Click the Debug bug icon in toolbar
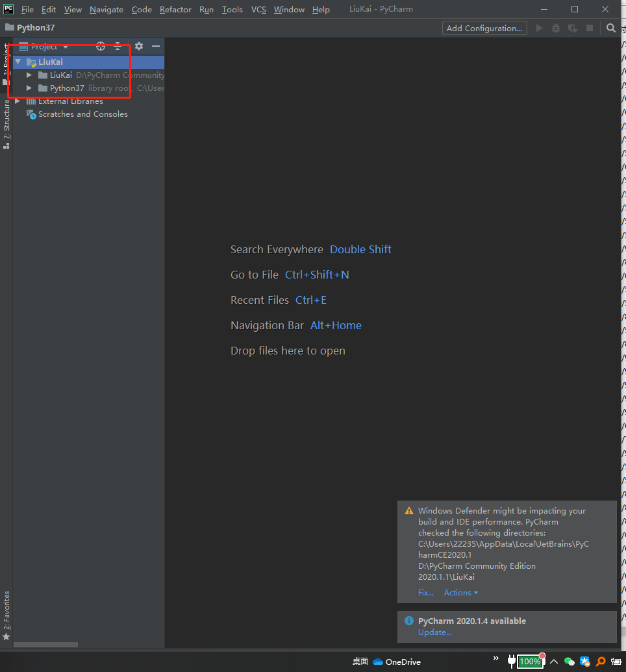 [556, 29]
